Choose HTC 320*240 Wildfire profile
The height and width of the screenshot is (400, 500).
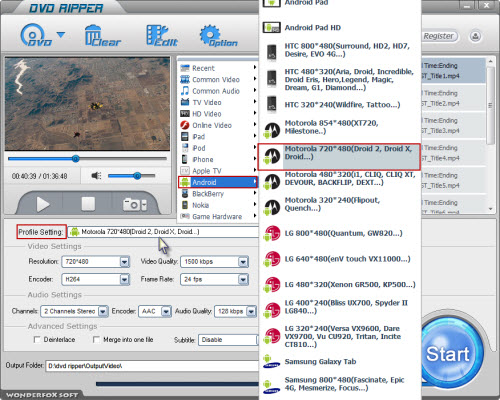(340, 105)
